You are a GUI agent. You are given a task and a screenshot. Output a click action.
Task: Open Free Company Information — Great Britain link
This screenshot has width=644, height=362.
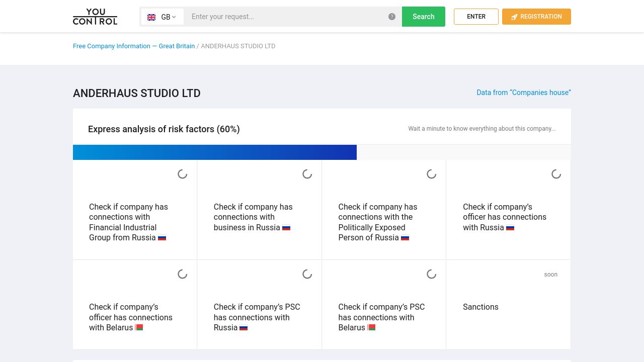pos(134,46)
